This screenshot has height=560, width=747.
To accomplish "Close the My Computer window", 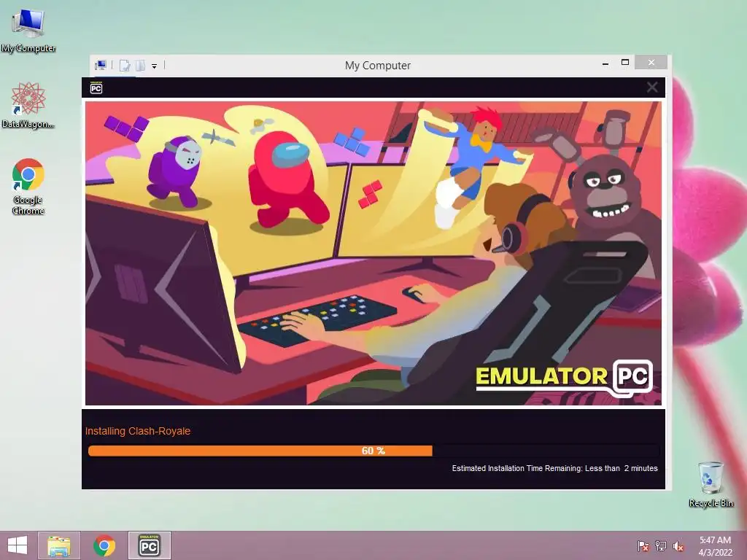I will [x=651, y=63].
